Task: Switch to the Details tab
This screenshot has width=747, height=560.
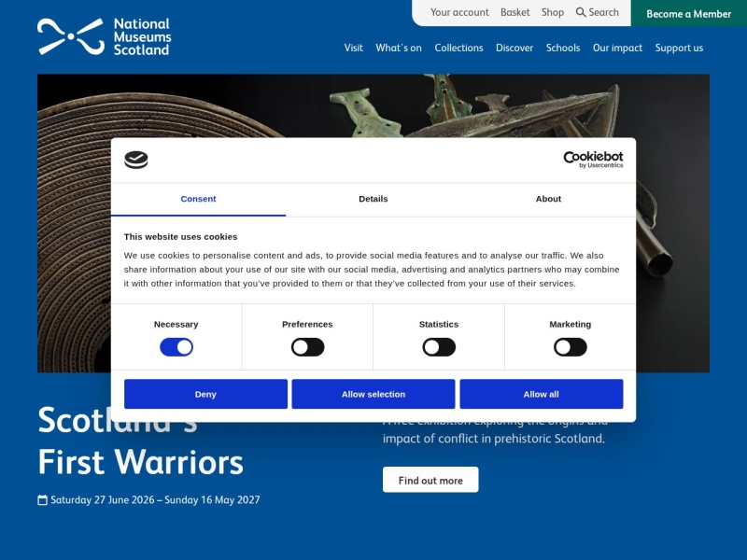Action: (373, 199)
